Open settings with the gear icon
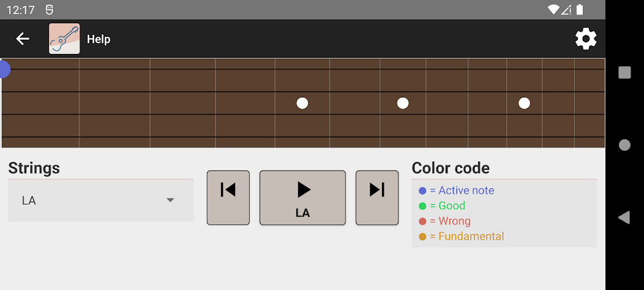644x290 pixels. click(x=586, y=39)
